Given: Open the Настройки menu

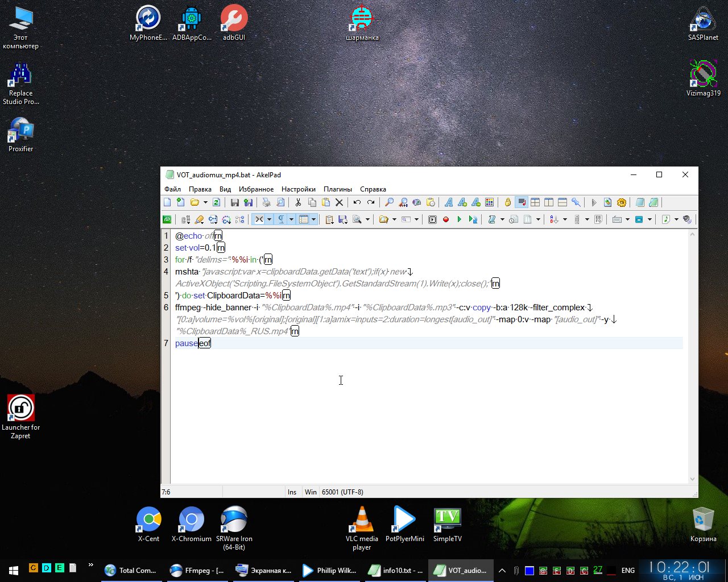Looking at the screenshot, I should point(298,189).
